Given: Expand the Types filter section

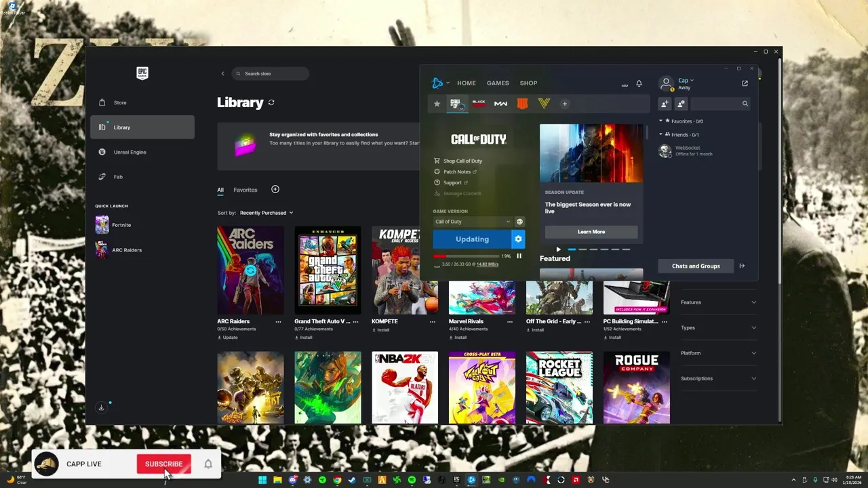Looking at the screenshot, I should (x=719, y=328).
